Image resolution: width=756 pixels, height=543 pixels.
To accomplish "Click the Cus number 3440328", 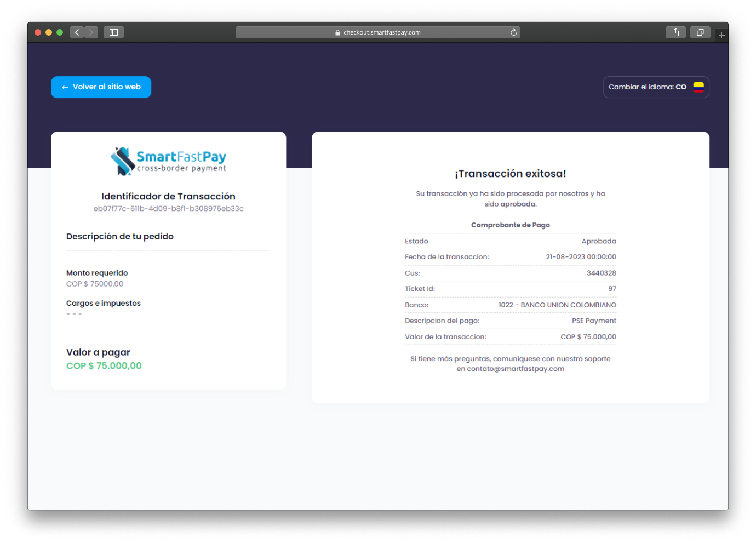I will 601,273.
